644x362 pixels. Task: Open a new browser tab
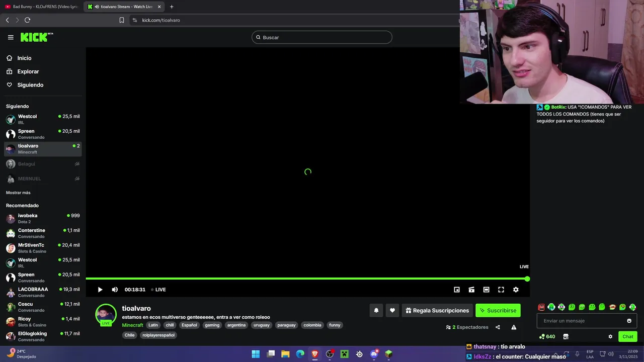[x=172, y=7]
